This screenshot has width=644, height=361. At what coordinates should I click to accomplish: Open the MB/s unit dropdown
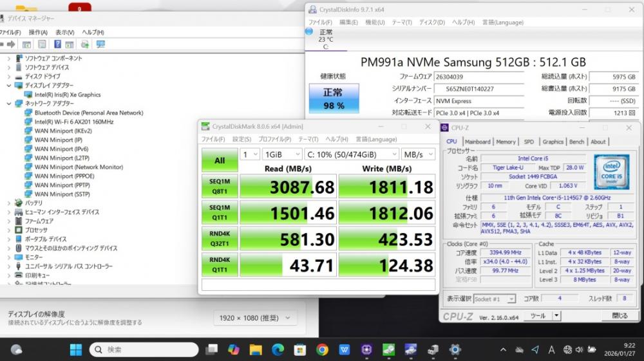pyautogui.click(x=417, y=154)
